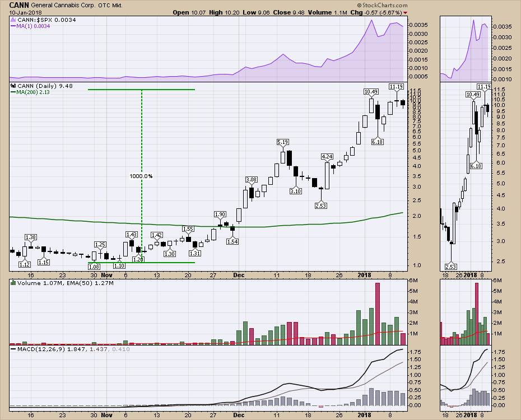
Task: Click the 6.18 label in the right zoom panel
Action: coord(476,166)
